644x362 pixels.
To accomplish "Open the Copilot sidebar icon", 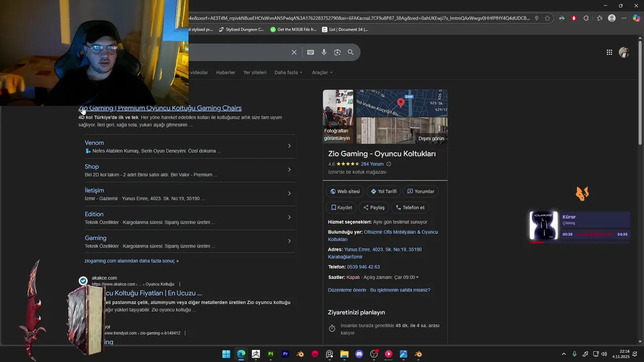I will click(636, 18).
